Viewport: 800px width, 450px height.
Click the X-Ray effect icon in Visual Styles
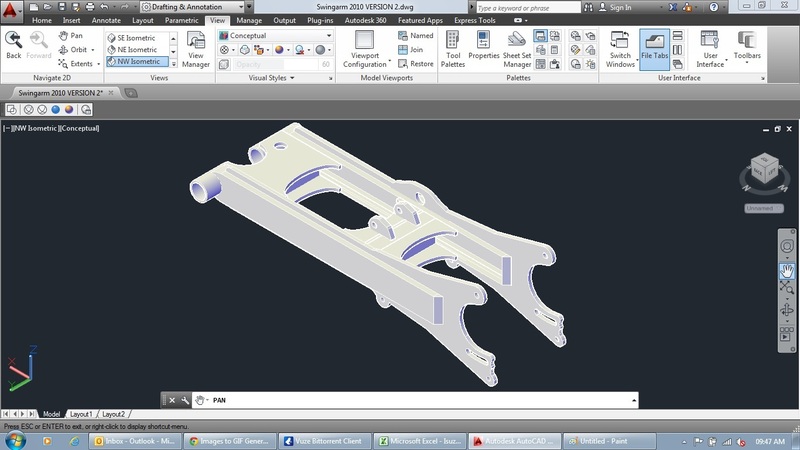pos(224,64)
